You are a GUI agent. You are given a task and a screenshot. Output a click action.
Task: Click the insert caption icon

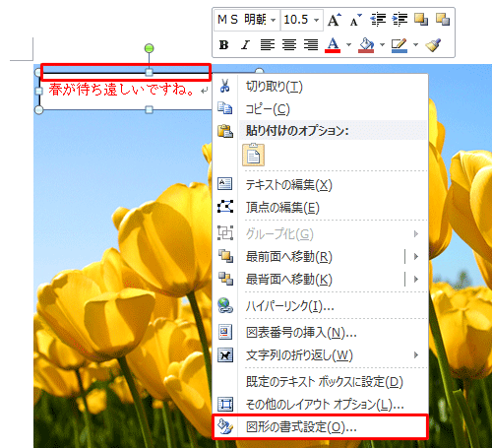(x=225, y=332)
